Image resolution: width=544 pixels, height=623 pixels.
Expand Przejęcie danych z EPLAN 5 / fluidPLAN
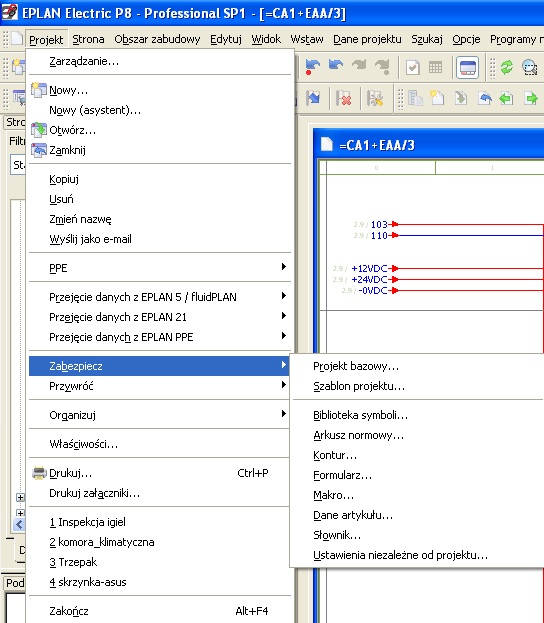tap(160, 297)
